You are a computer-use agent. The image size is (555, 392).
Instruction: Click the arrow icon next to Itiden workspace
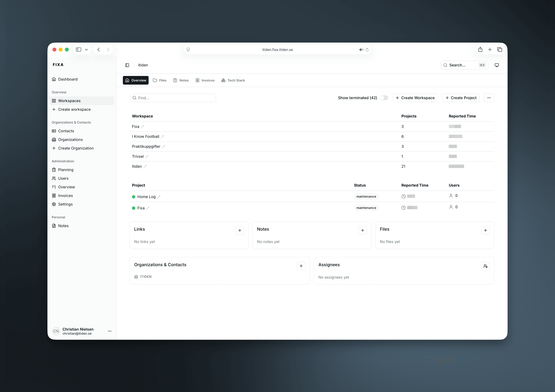[145, 167]
